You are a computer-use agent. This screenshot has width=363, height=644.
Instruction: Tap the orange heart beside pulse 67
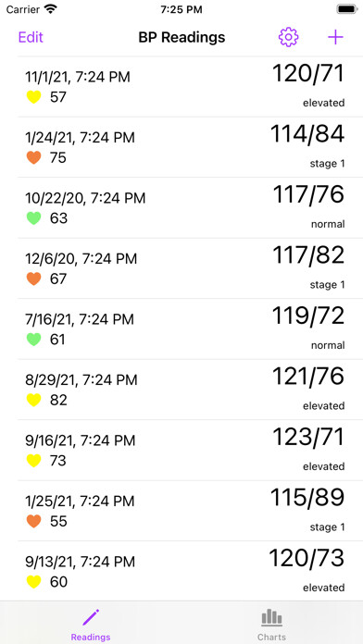pyautogui.click(x=33, y=279)
